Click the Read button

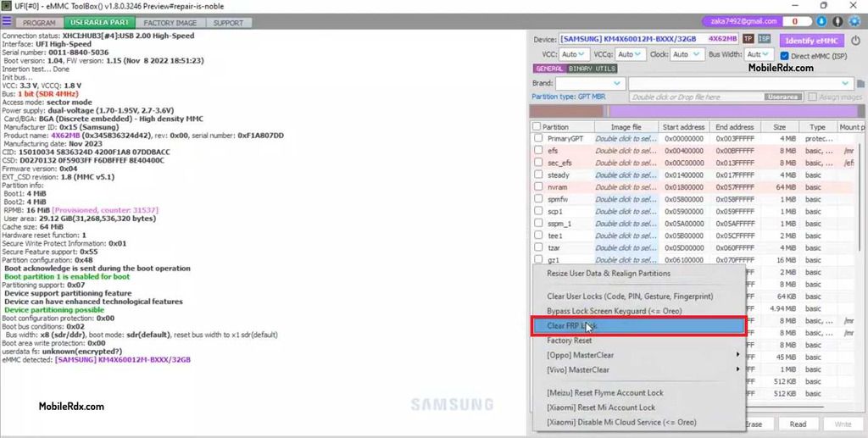coord(798,424)
